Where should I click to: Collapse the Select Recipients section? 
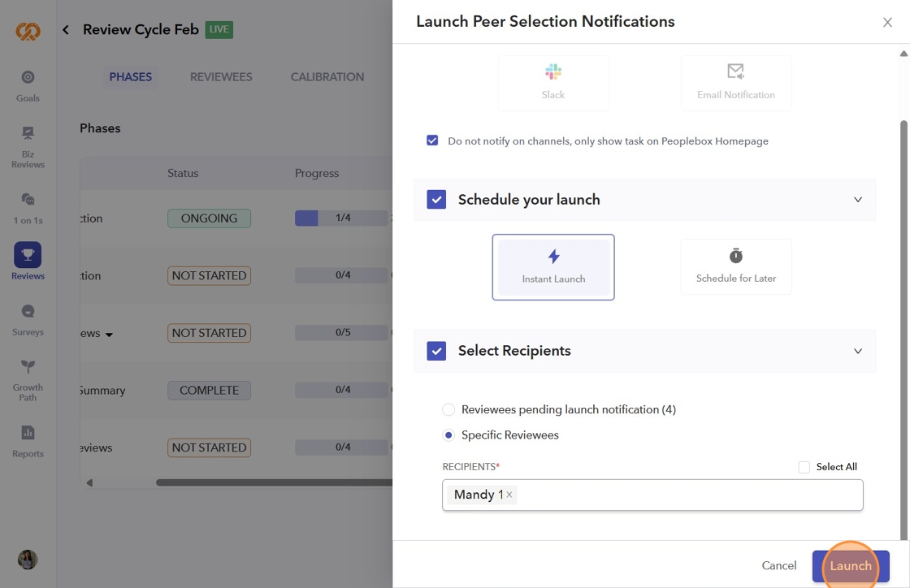[x=858, y=351]
